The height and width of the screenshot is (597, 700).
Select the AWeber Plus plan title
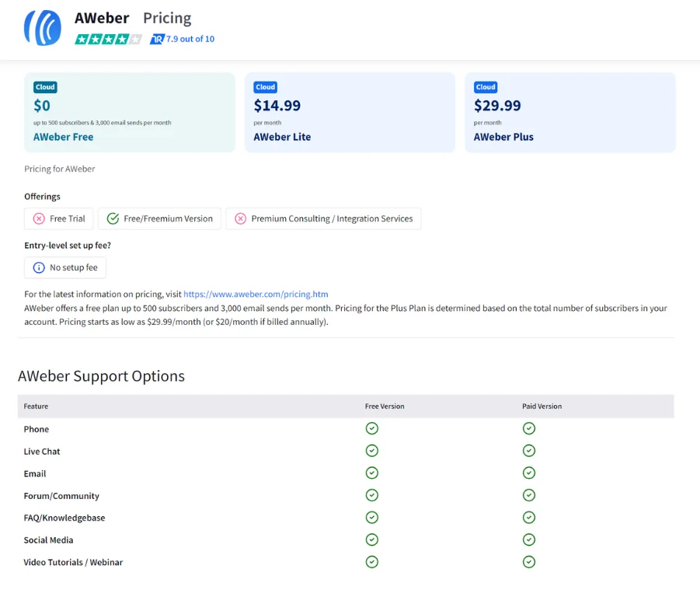(503, 137)
